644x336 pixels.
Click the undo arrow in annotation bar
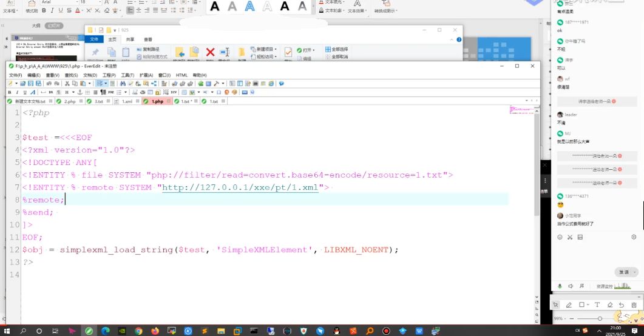[622, 305]
